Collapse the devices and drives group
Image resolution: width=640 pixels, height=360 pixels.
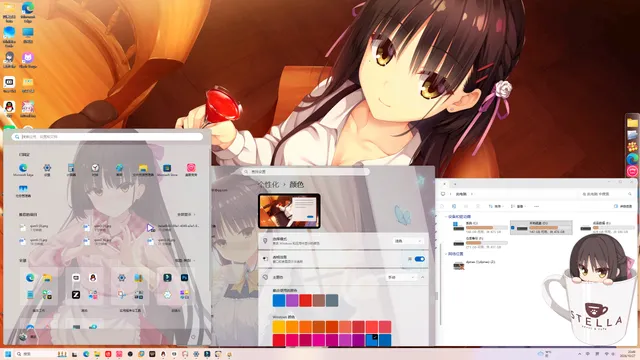pyautogui.click(x=446, y=217)
